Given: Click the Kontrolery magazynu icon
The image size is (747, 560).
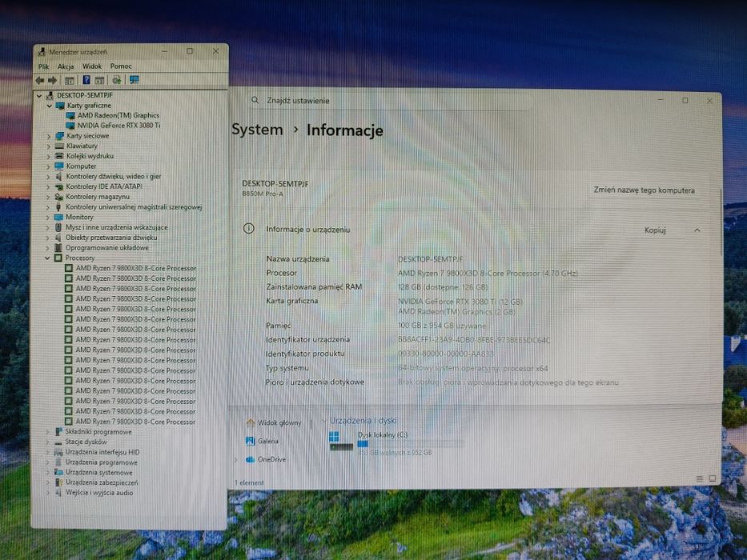Looking at the screenshot, I should [x=59, y=196].
